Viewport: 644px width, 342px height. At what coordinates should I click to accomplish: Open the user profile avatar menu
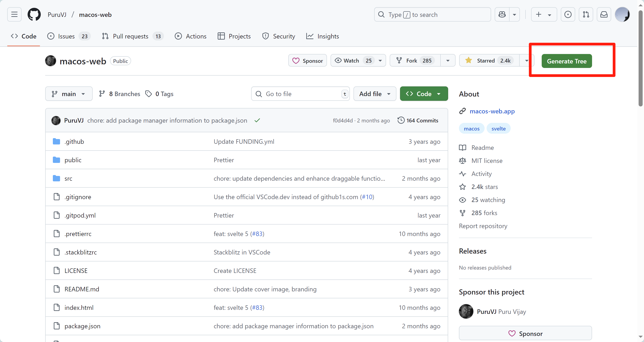pos(622,14)
